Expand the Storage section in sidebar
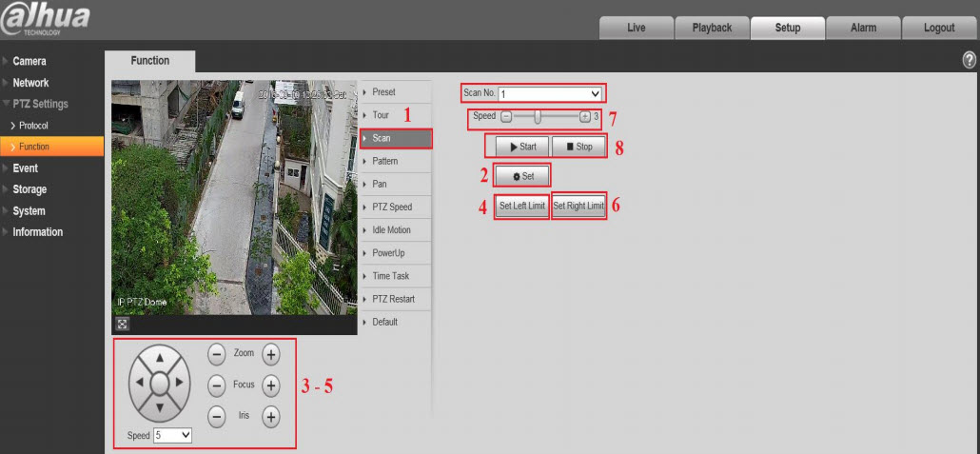 tap(29, 189)
